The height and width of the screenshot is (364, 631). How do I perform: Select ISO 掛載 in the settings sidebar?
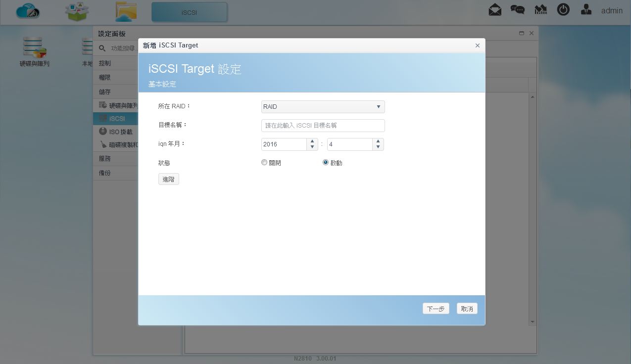click(x=116, y=132)
